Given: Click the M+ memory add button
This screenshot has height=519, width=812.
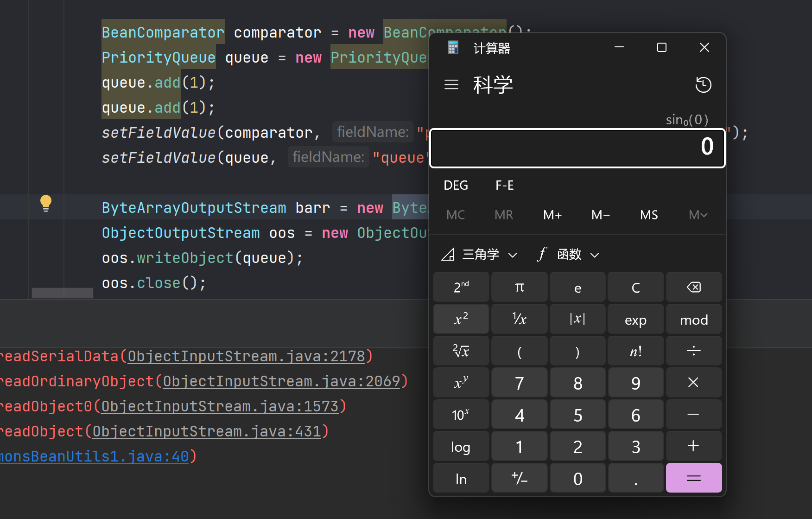Looking at the screenshot, I should [552, 215].
